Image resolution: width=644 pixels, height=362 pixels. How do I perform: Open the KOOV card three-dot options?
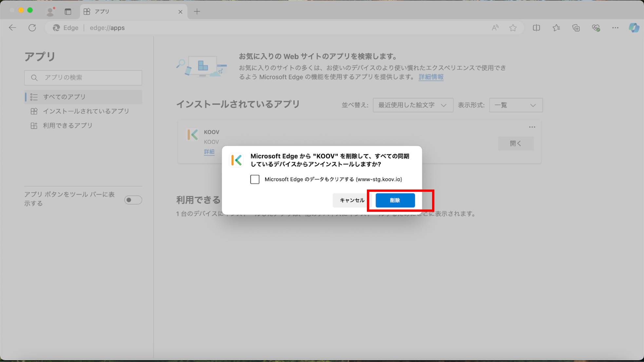(x=532, y=127)
